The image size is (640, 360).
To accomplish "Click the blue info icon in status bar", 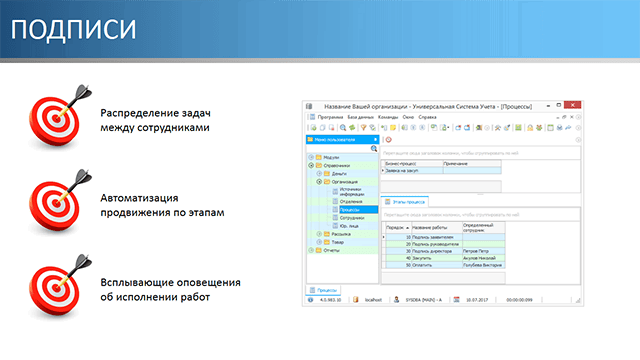I will 311,300.
